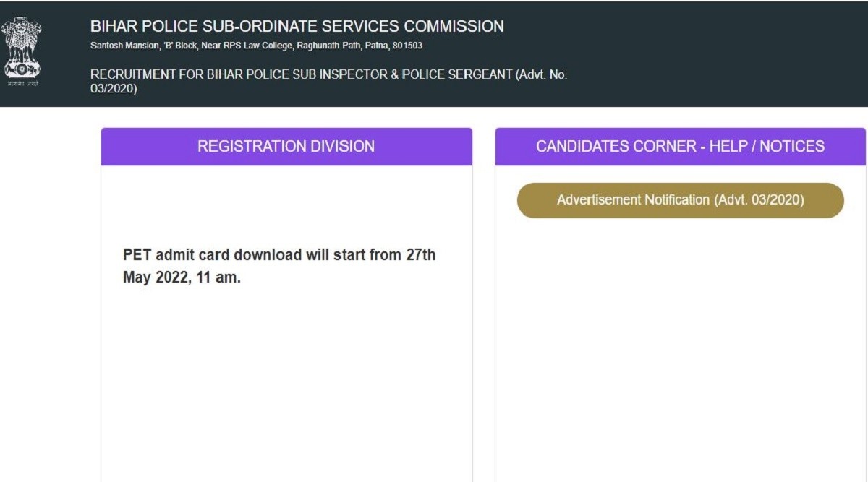Click blank area below Advertisement Notification button
The width and height of the screenshot is (868, 482).
[x=680, y=347]
